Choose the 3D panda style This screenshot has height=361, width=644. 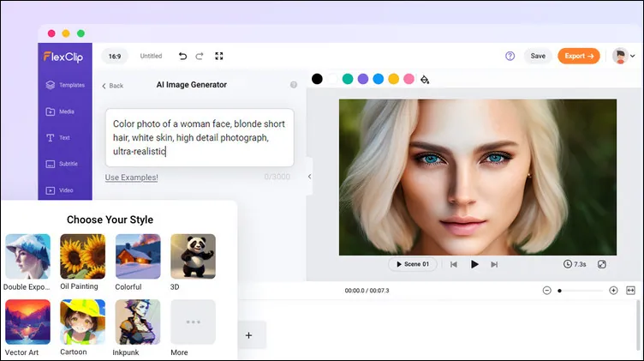pos(193,256)
